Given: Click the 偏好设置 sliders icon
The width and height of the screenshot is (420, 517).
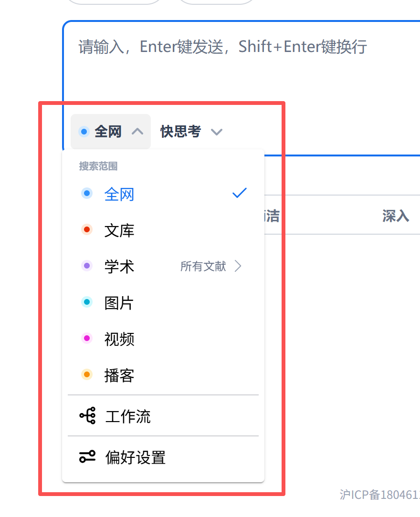Looking at the screenshot, I should (87, 457).
